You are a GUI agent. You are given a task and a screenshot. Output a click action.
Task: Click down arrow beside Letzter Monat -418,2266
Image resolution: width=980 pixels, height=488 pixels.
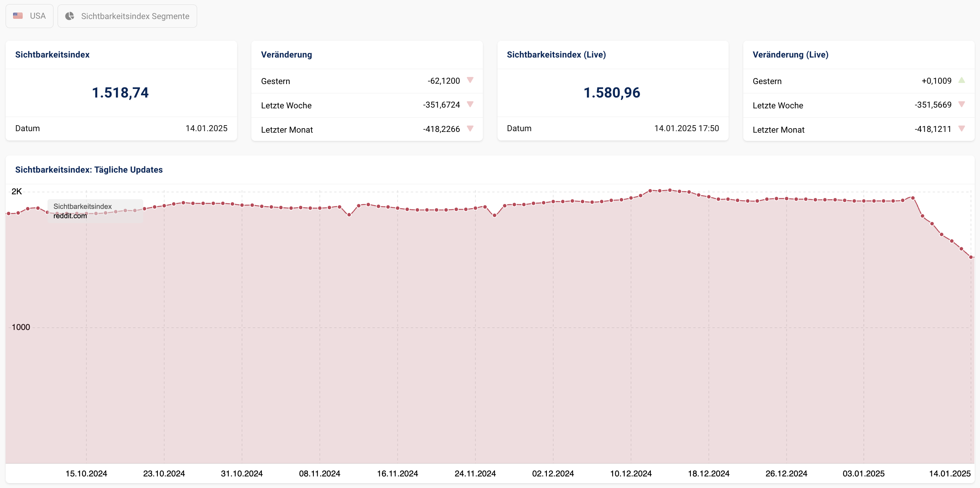(x=470, y=129)
